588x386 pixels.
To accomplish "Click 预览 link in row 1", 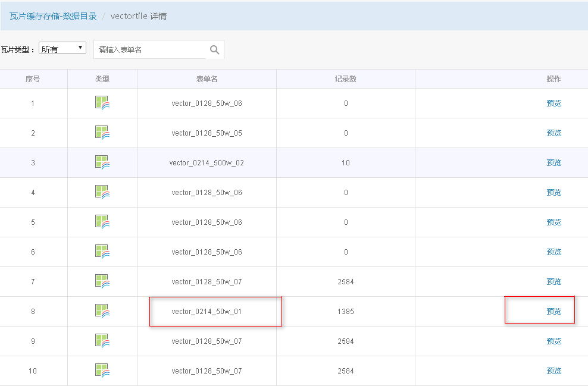I will tap(554, 103).
